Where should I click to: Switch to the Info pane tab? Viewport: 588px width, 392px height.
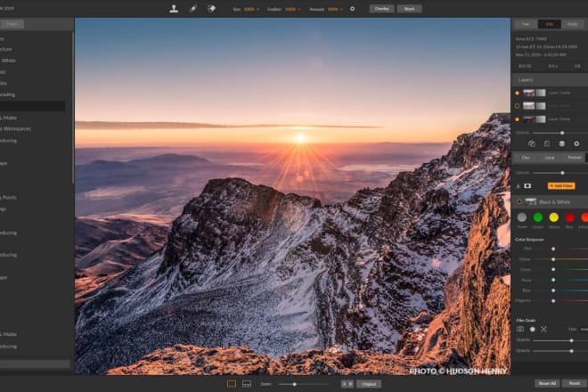click(x=550, y=24)
